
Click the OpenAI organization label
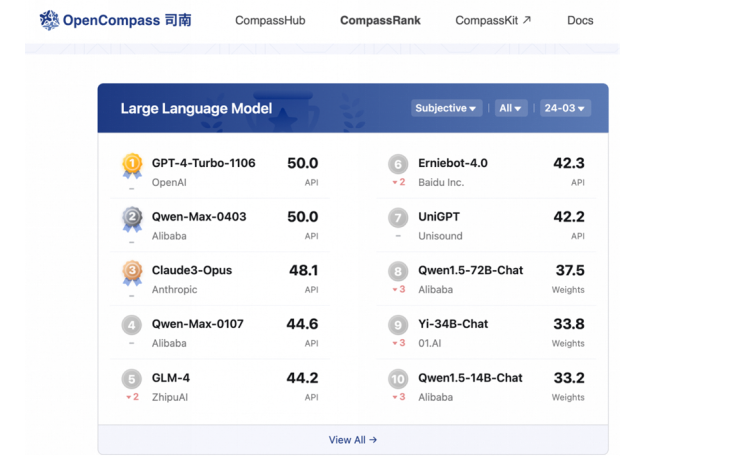click(169, 183)
